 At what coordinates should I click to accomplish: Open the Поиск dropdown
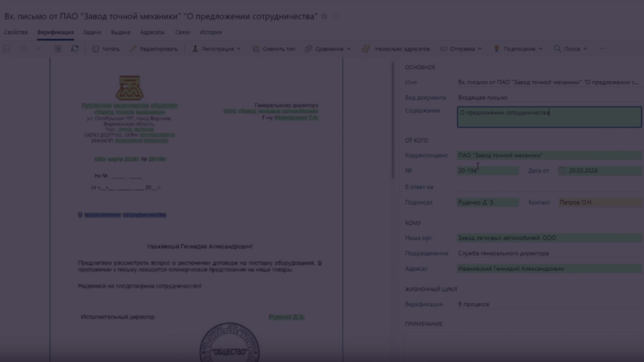[x=571, y=49]
